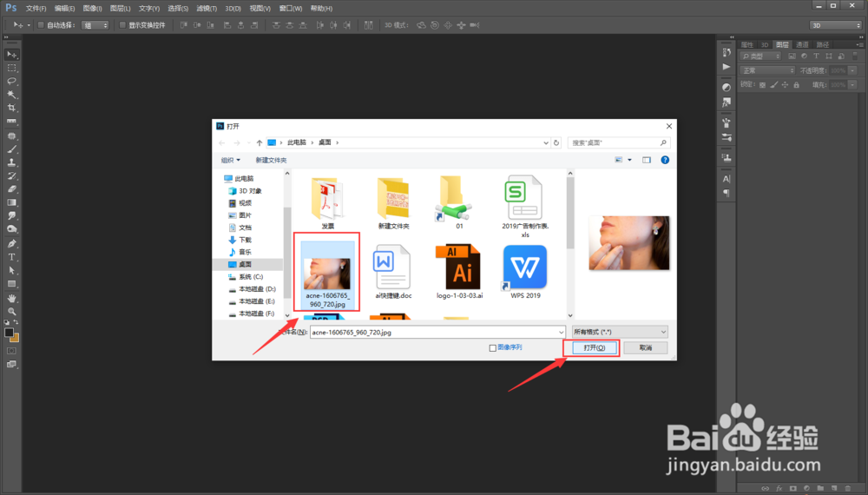Select the Brush tool
This screenshot has height=495, width=868.
[11, 149]
